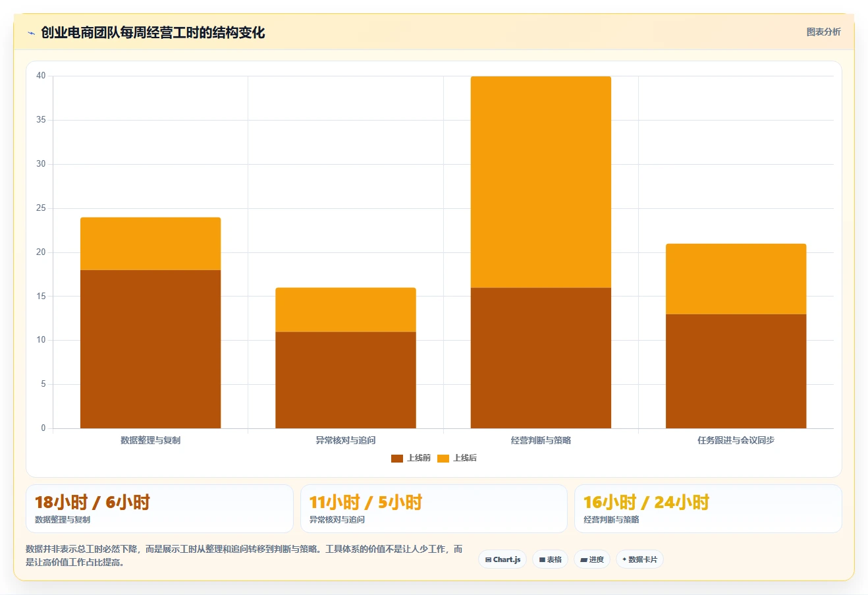Open the Chart.js chip
868x595 pixels.
point(502,559)
